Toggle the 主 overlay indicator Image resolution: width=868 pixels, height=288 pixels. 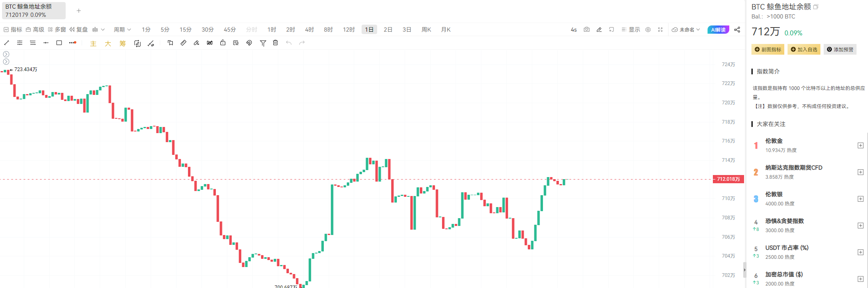click(x=93, y=44)
